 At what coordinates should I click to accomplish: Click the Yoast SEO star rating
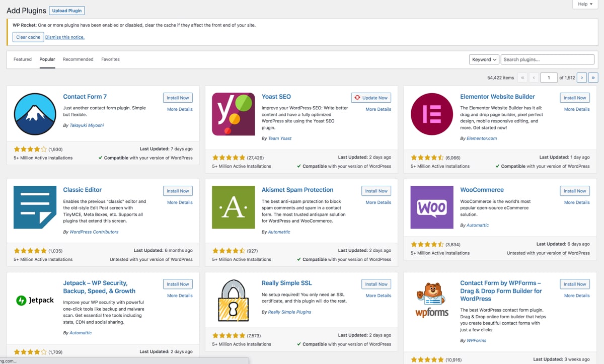pyautogui.click(x=229, y=158)
